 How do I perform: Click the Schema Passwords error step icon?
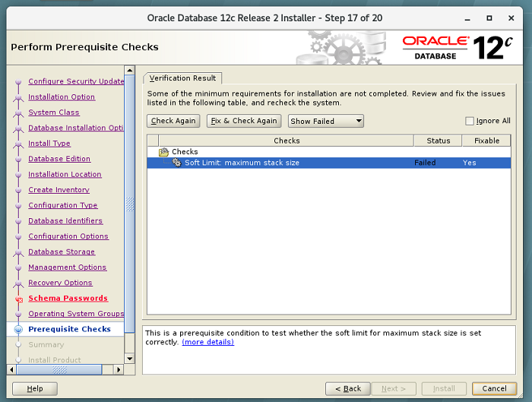18,299
